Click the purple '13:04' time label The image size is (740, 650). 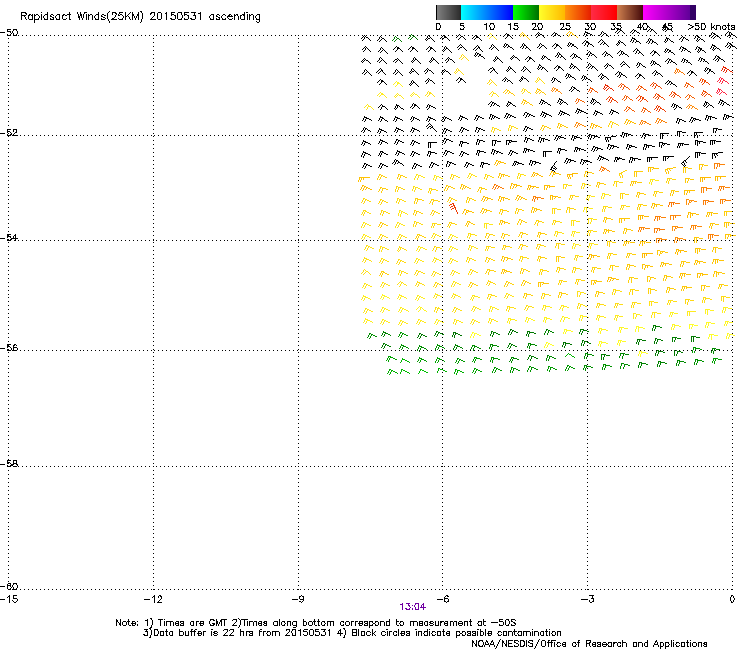pyautogui.click(x=412, y=607)
